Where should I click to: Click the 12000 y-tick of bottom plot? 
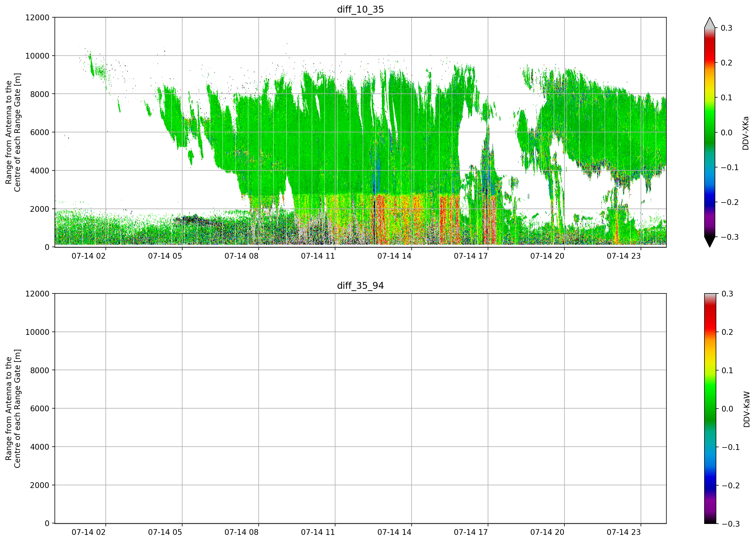pyautogui.click(x=37, y=294)
